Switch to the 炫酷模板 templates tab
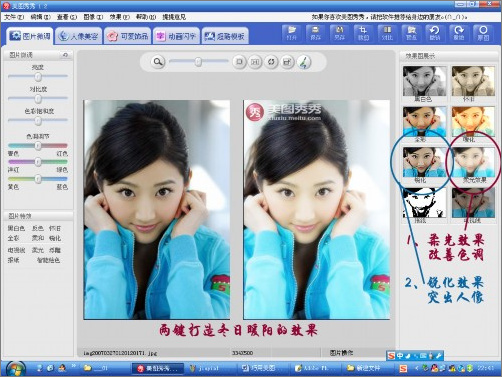Image resolution: width=502 pixels, height=377 pixels. (x=225, y=36)
